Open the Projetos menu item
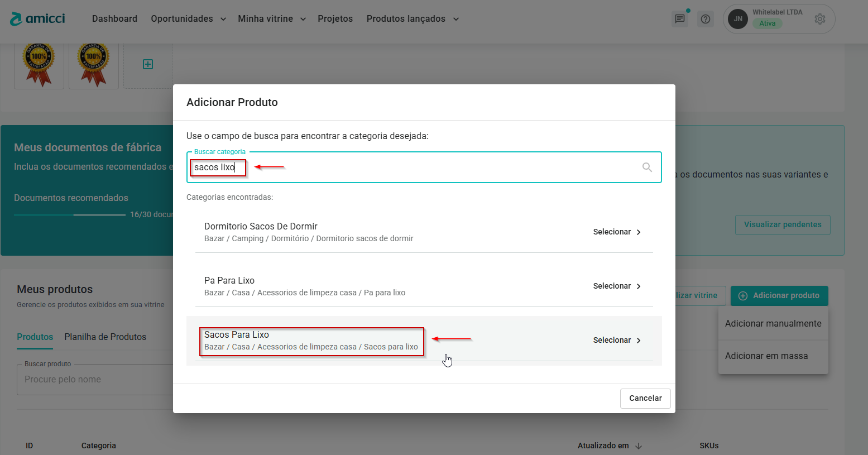The height and width of the screenshot is (455, 868). point(335,19)
